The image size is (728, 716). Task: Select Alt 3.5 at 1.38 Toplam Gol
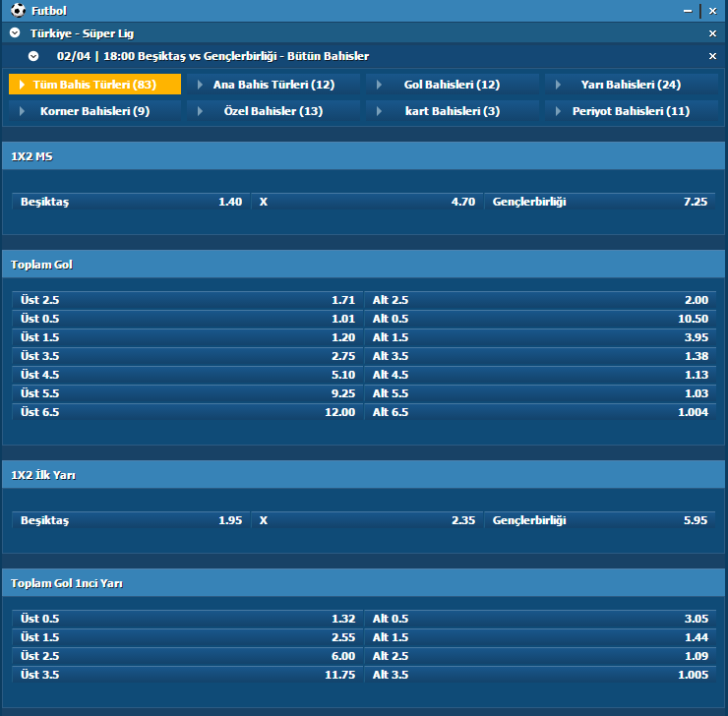click(x=540, y=356)
